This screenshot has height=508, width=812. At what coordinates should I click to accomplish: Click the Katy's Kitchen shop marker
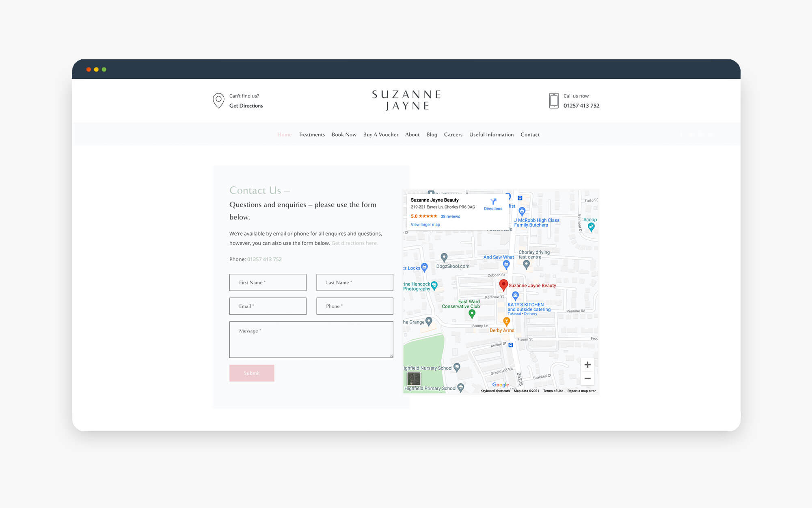515,295
